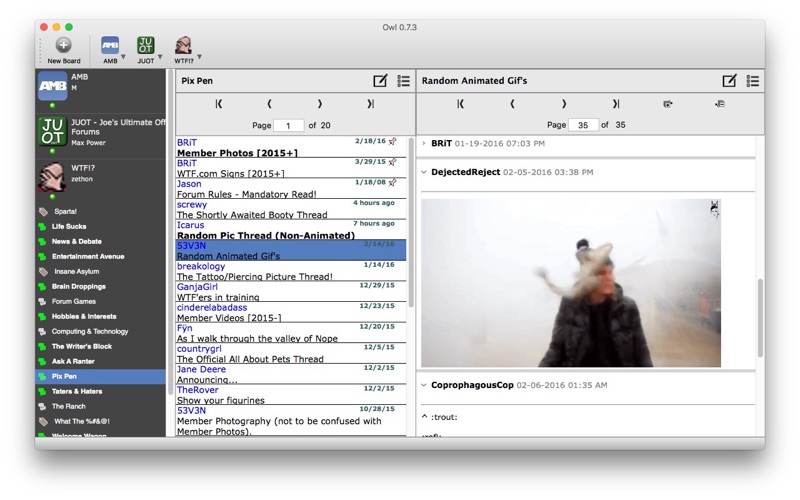Screen dimensions: 800x500
Task: Open the News & Debate forum
Action: (x=77, y=241)
